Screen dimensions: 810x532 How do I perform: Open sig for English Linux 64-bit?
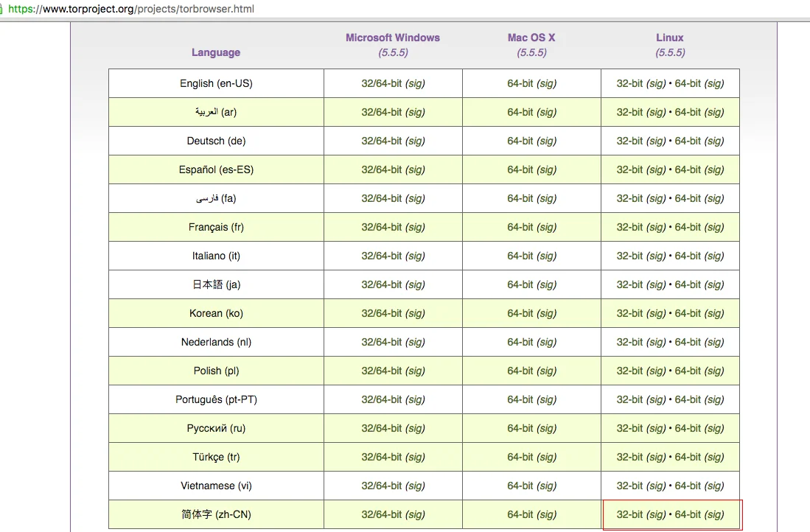click(x=714, y=83)
